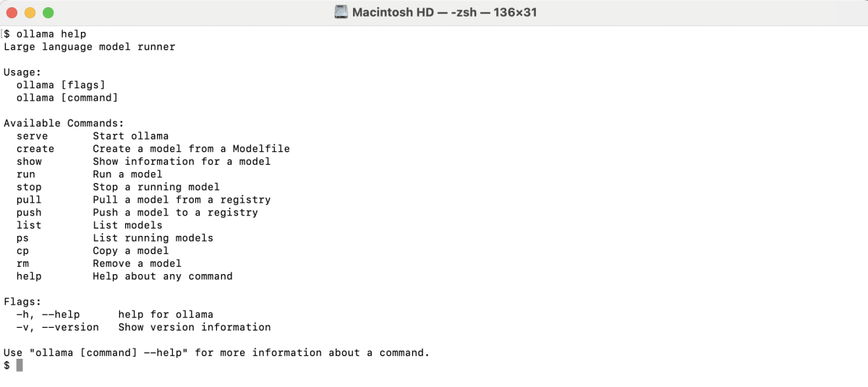Click the red close window button

pos(13,12)
